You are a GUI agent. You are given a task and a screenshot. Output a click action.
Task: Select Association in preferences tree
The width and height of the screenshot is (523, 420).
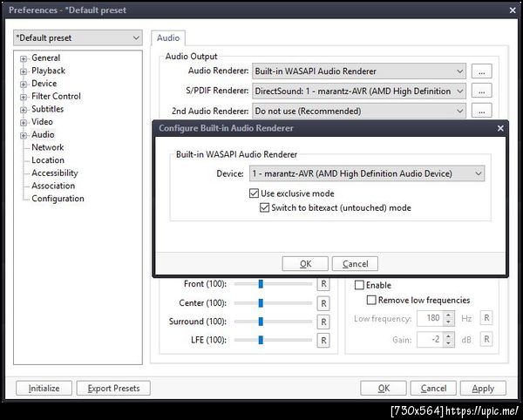(x=53, y=186)
